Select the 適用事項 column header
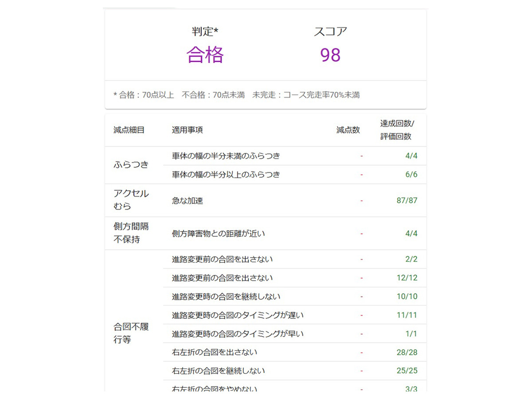The image size is (532, 399). pyautogui.click(x=188, y=130)
